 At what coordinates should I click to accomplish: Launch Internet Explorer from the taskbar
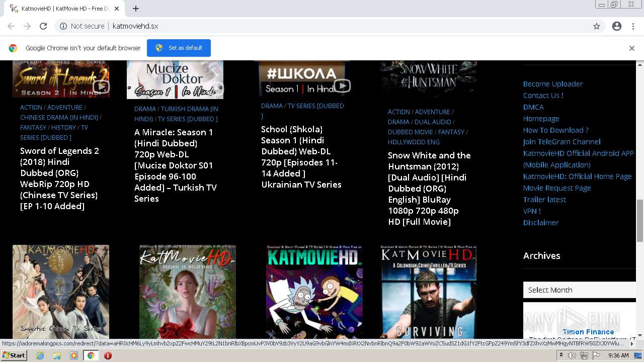click(x=40, y=355)
